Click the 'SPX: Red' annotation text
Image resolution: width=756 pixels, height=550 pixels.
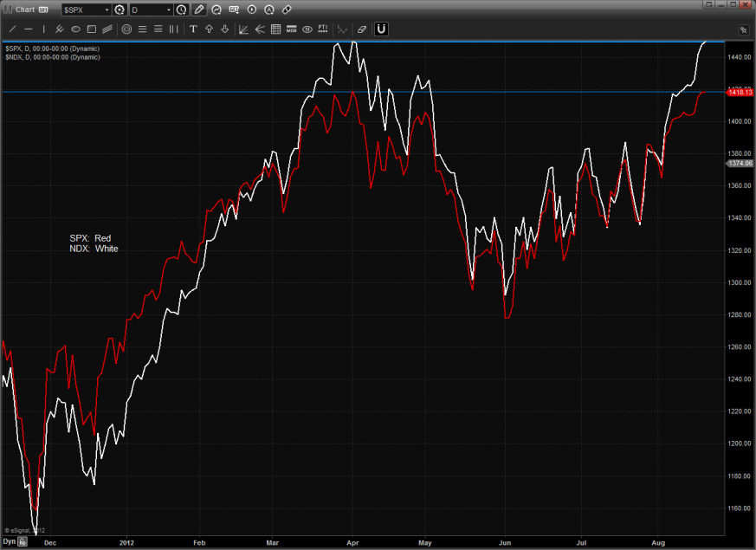(90, 238)
